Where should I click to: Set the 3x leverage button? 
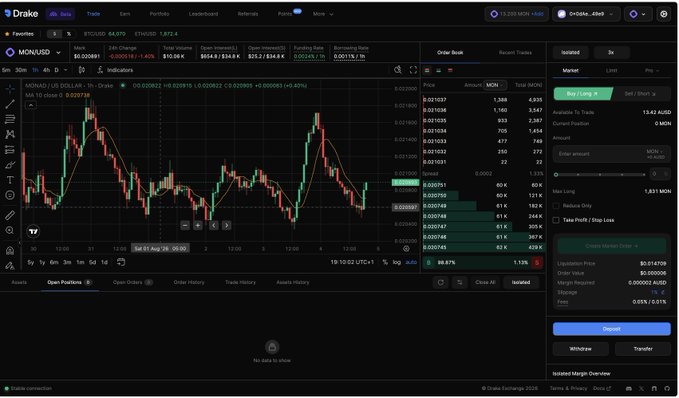(x=611, y=52)
